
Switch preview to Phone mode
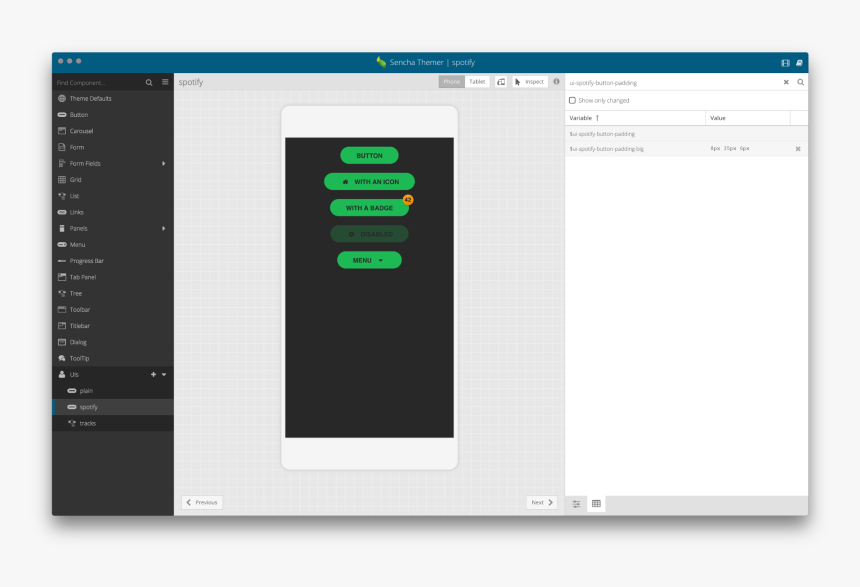click(x=451, y=81)
